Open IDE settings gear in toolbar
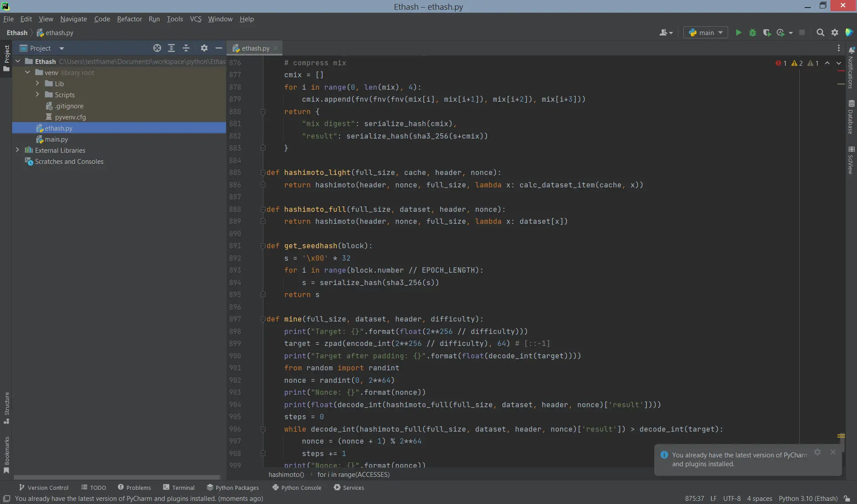 pos(835,32)
